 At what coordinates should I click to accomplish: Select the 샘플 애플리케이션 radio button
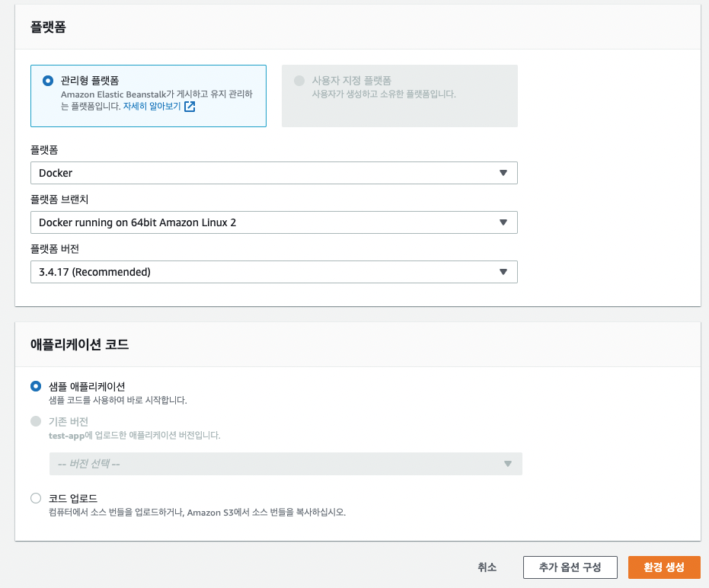(x=36, y=386)
